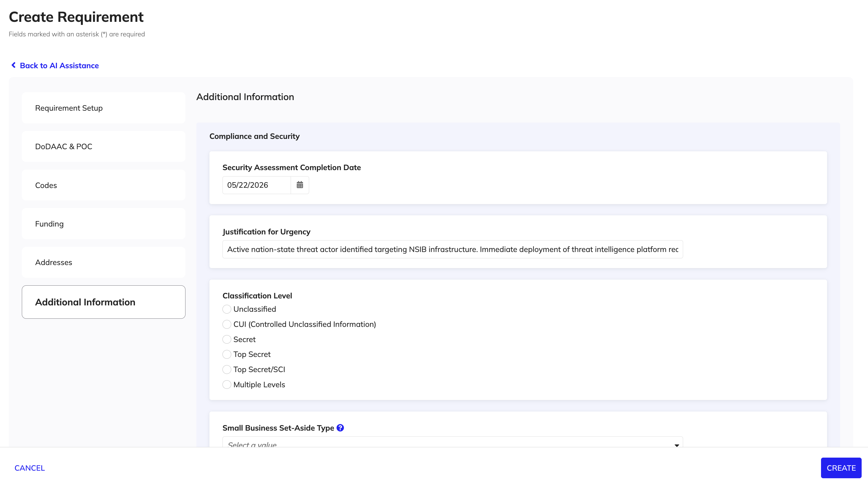
Task: Open the DoDAAC & POC section
Action: coord(103,146)
